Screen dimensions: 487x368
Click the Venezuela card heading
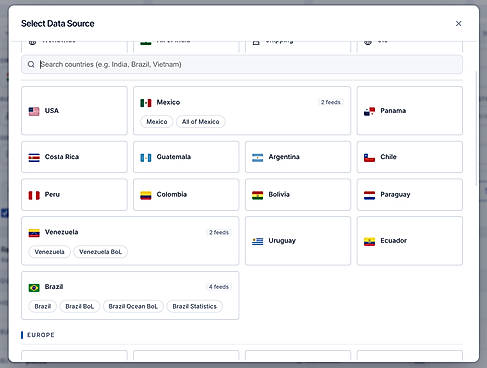pos(61,232)
